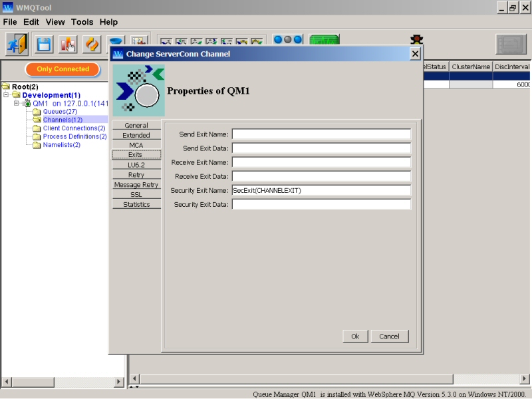532x399 pixels.
Task: Click the dialog's title bar logo icon
Action: point(118,54)
